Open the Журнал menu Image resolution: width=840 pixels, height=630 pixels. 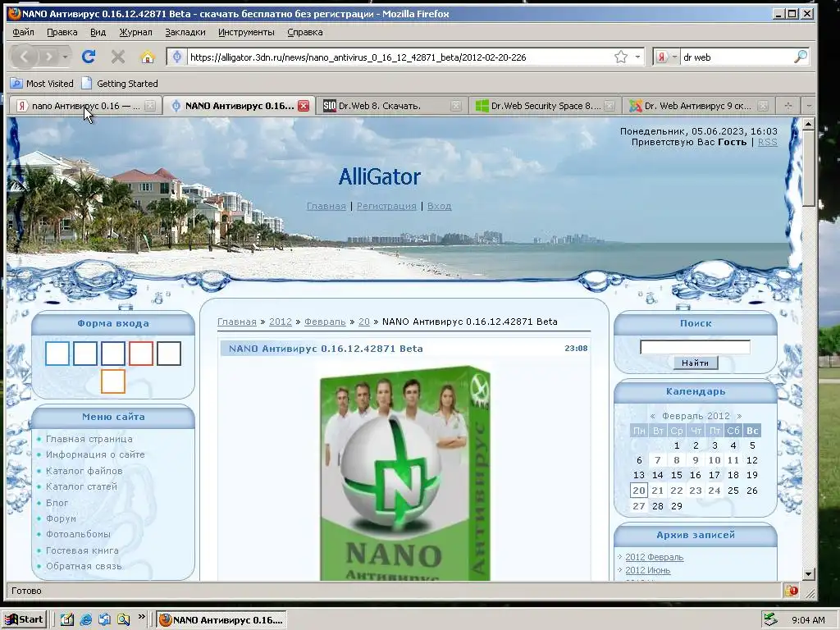coord(135,32)
